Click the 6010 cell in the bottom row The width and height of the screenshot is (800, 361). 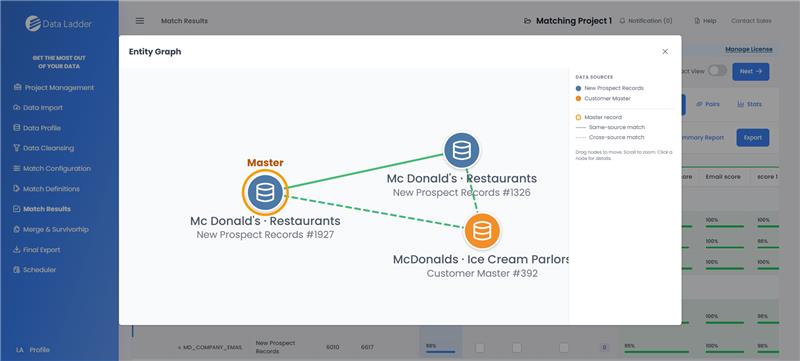click(332, 348)
